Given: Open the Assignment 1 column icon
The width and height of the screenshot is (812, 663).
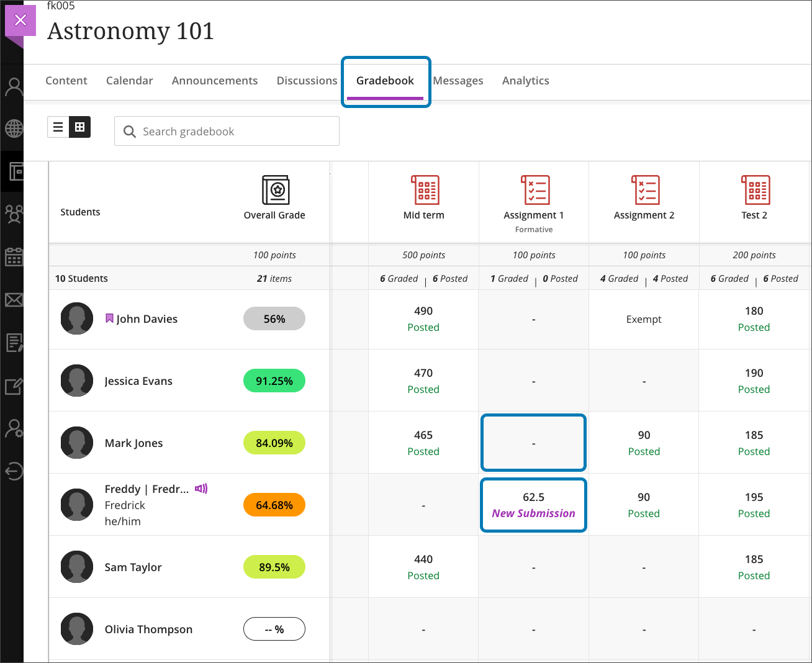Looking at the screenshot, I should 534,190.
